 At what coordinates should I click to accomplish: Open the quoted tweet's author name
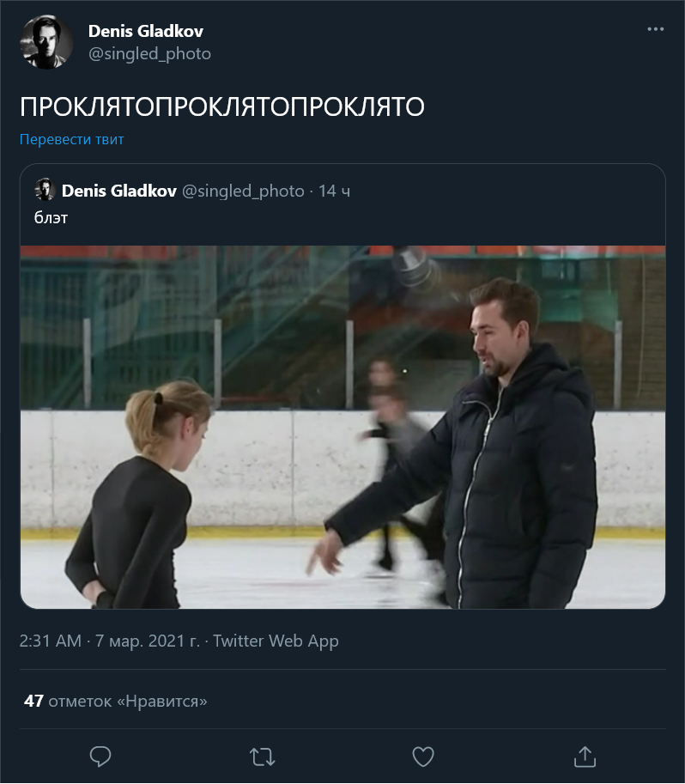(x=119, y=191)
